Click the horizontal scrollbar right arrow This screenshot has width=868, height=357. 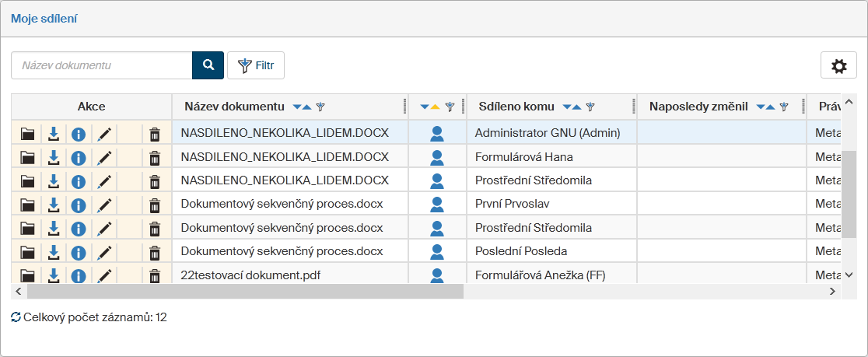(831, 292)
